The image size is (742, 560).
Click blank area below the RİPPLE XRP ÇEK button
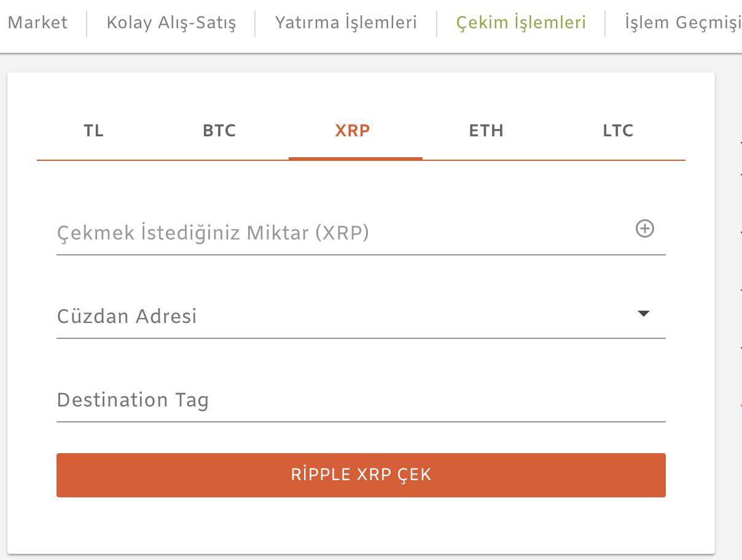(361, 525)
